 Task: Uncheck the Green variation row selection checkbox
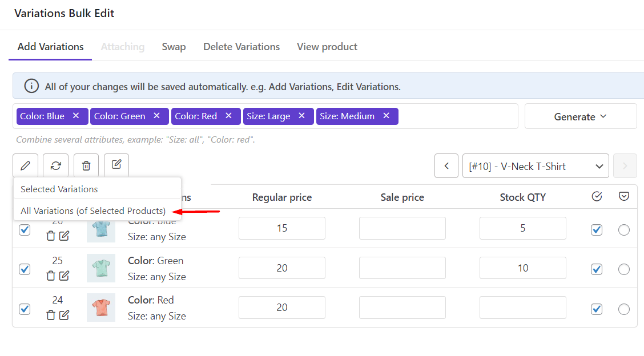(x=25, y=269)
